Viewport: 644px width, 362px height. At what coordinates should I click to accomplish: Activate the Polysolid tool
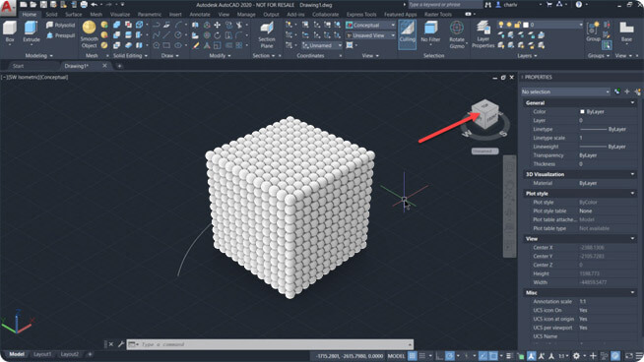click(61, 25)
